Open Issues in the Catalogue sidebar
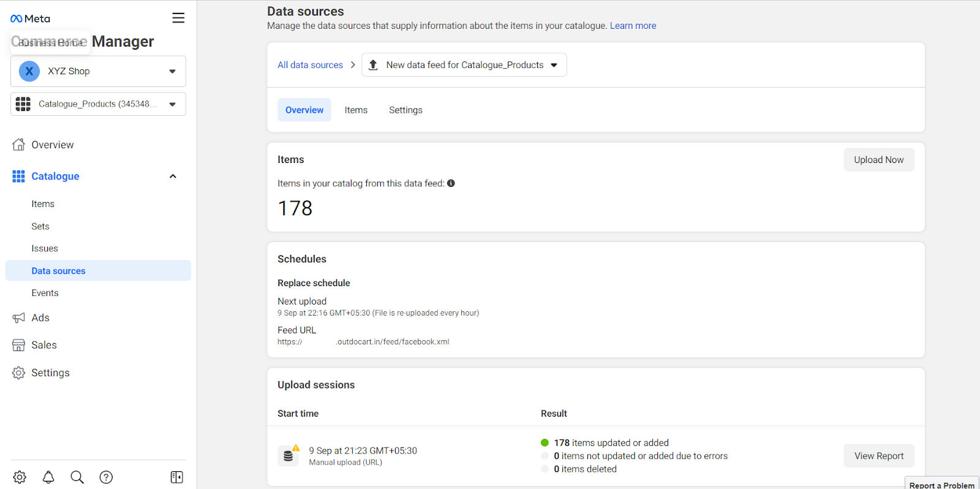 coord(45,249)
